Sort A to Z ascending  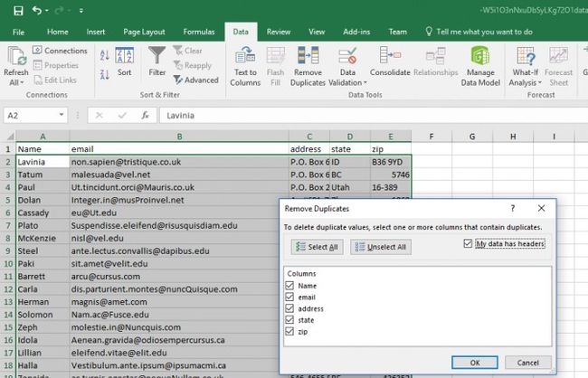[x=105, y=55]
